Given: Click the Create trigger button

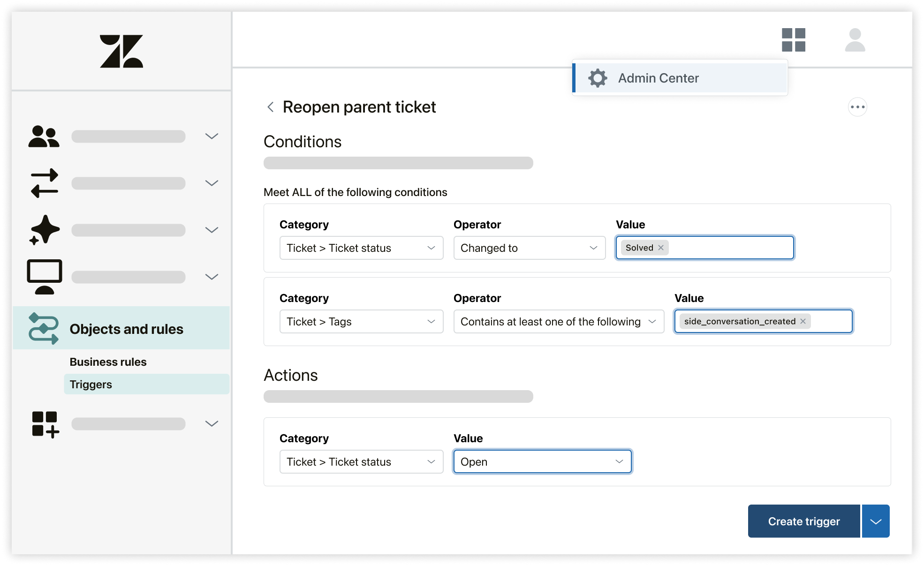Looking at the screenshot, I should 803,521.
